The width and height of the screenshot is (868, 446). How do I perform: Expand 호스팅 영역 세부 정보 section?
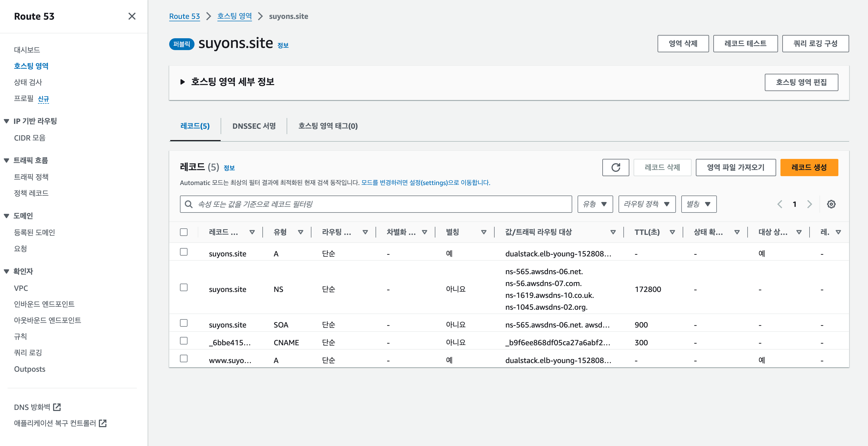(183, 82)
